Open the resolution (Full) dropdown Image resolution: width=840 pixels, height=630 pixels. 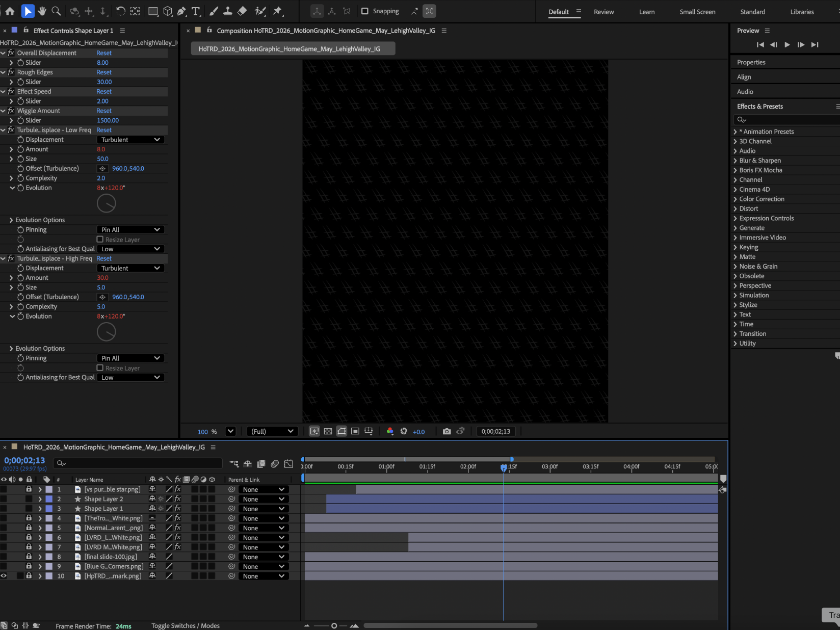click(272, 431)
